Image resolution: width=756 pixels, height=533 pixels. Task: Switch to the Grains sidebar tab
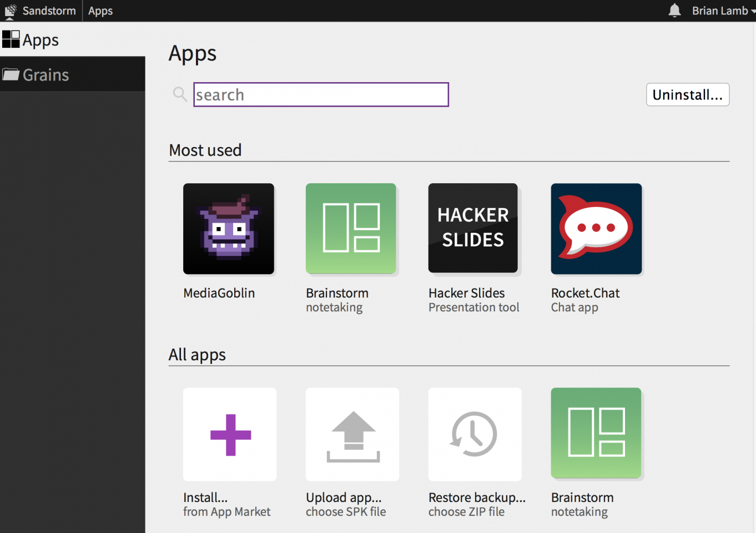[73, 74]
